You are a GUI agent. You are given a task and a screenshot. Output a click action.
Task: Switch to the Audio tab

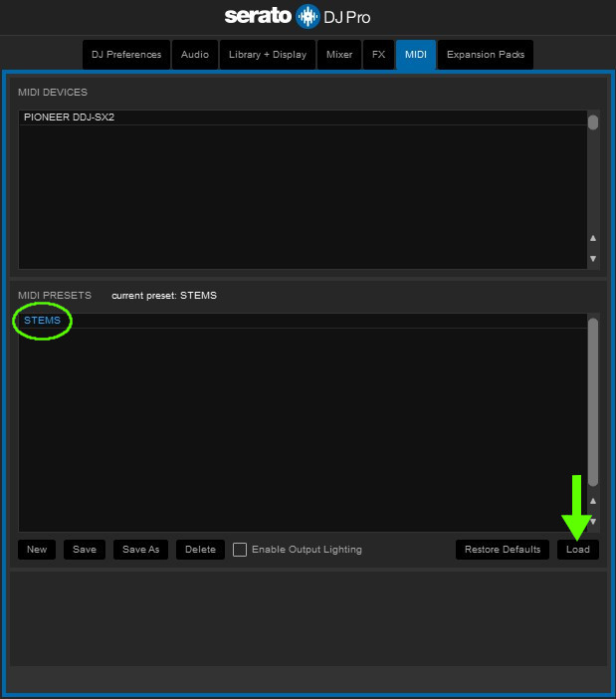(x=195, y=55)
